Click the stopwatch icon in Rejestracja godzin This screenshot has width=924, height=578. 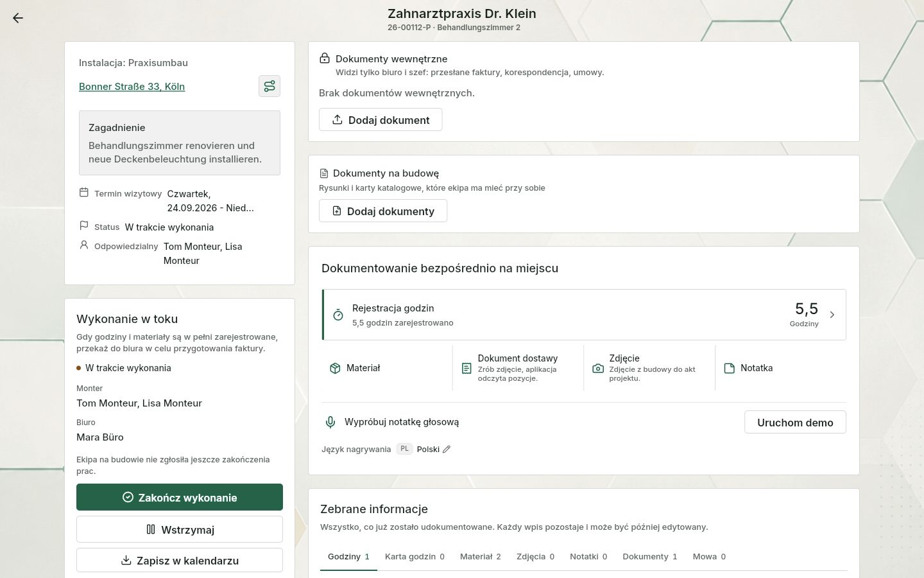click(x=338, y=315)
